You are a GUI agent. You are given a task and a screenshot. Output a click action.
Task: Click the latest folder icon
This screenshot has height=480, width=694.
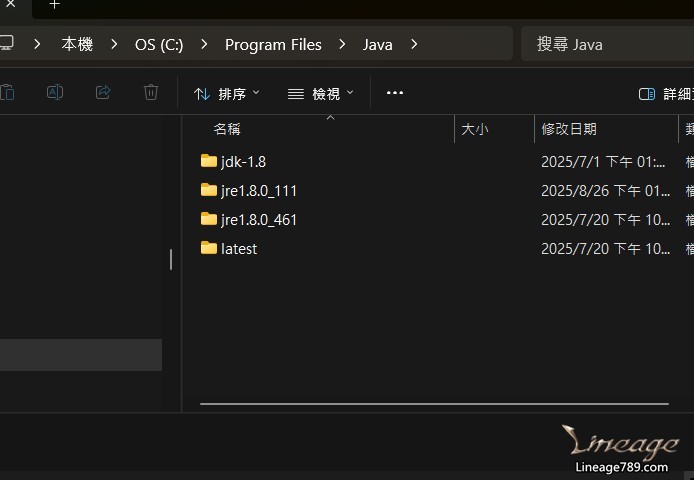coord(209,248)
